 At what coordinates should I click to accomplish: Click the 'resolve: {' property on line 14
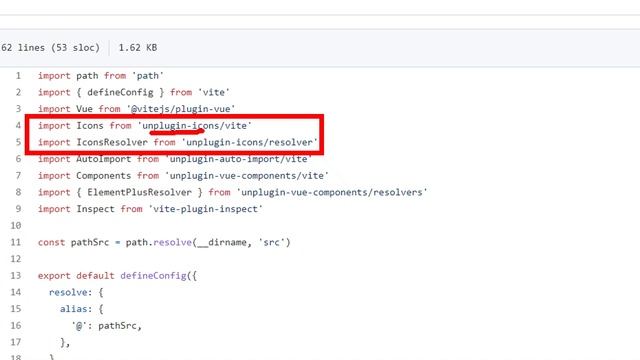click(x=76, y=293)
